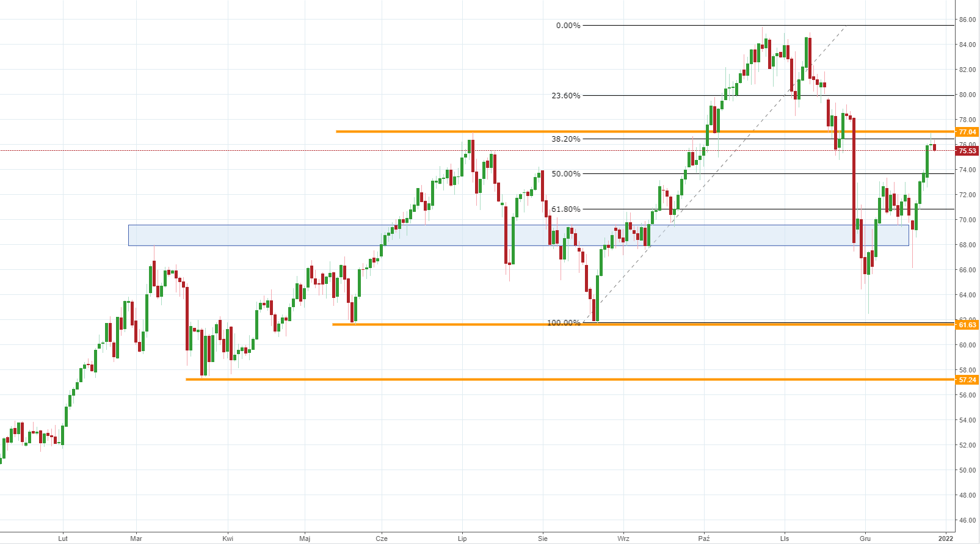This screenshot has height=544, width=980.
Task: Click the 46.00 price axis value
Action: coord(967,520)
